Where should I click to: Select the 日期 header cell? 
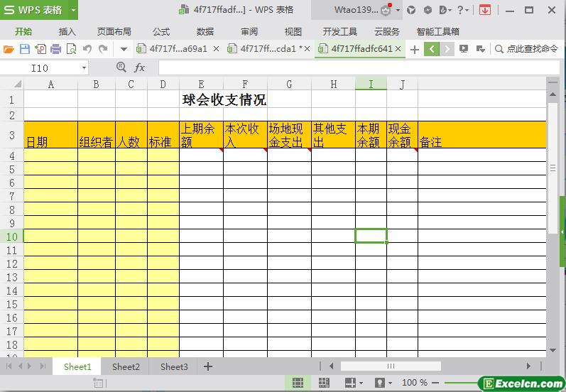(x=50, y=135)
